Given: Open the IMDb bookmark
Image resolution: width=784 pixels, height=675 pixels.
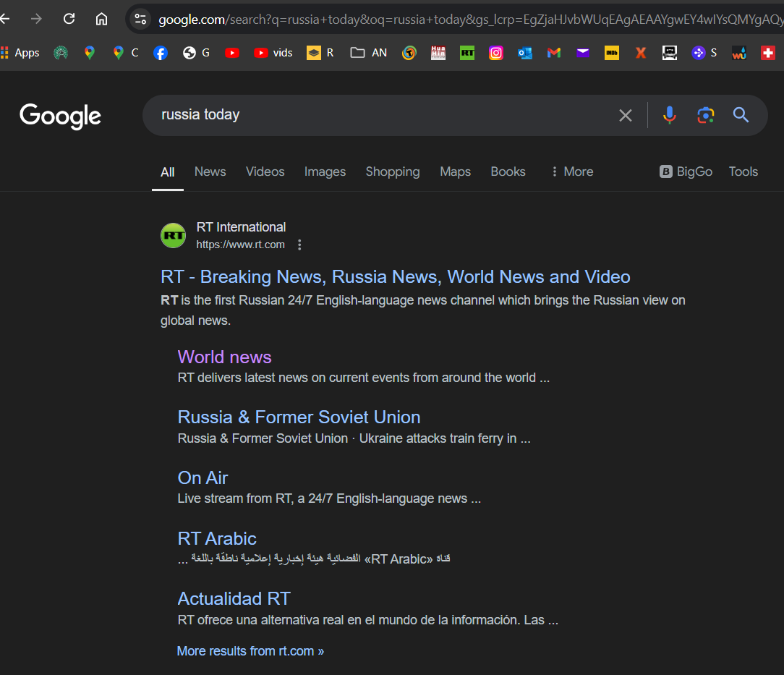Looking at the screenshot, I should (x=612, y=53).
